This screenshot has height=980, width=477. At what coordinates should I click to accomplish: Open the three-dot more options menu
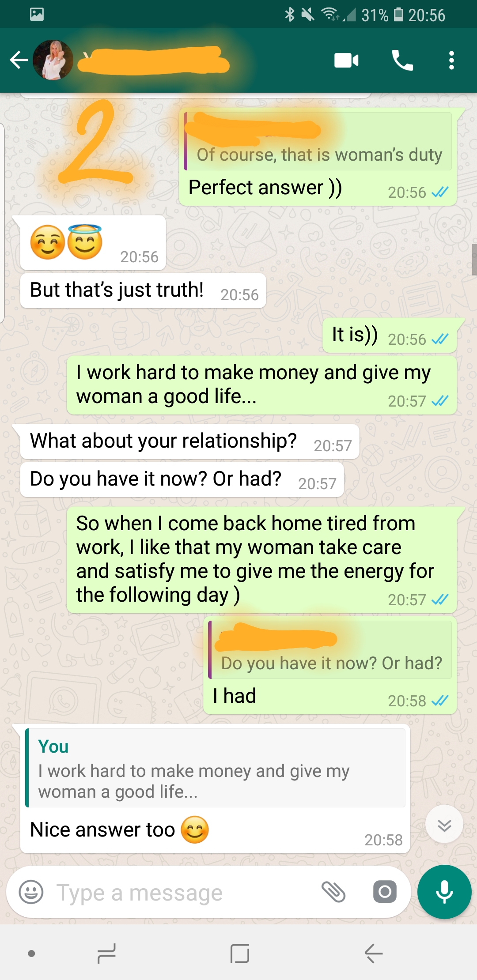tap(451, 60)
